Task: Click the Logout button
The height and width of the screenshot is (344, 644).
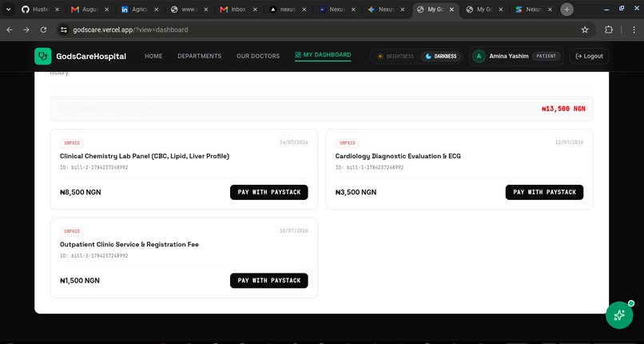Action: 589,56
